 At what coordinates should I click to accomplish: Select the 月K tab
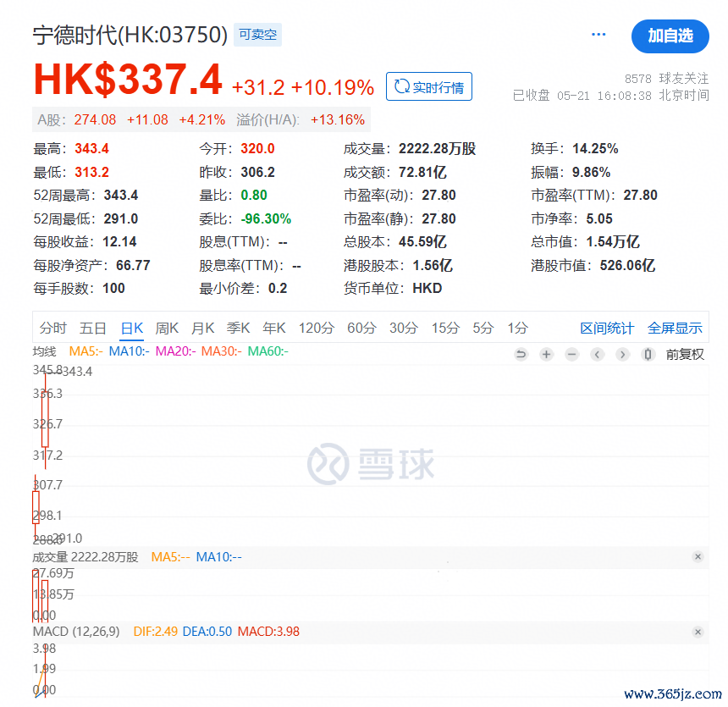[203, 328]
